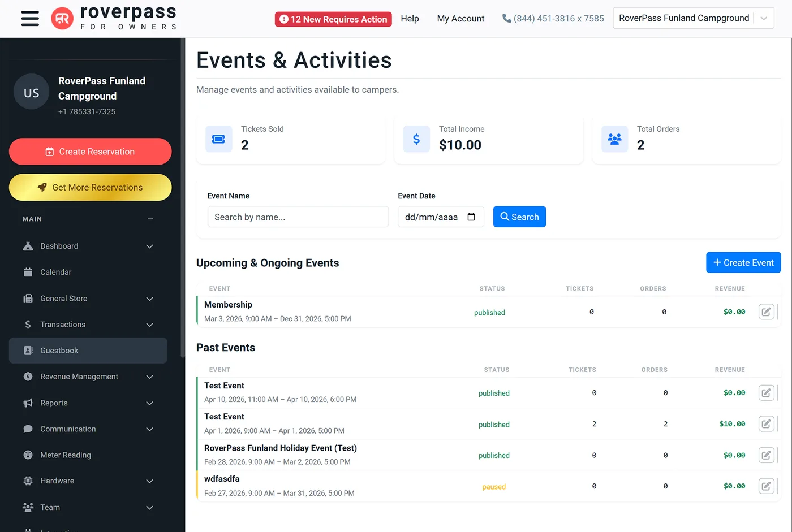Click the Revenue Management coin icon
The height and width of the screenshot is (532, 792).
click(28, 377)
